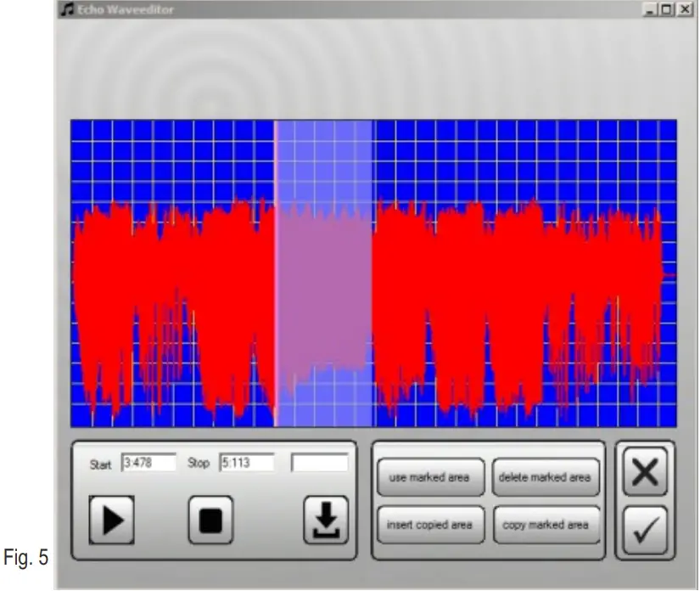Click the 'use marked area' button
700x591 pixels.
pyautogui.click(x=430, y=477)
